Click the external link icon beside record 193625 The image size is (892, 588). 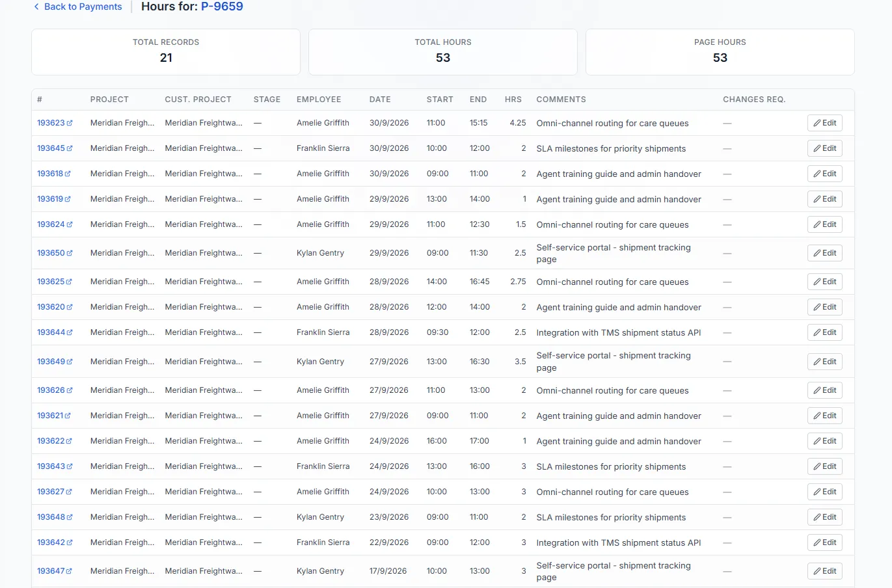pyautogui.click(x=69, y=282)
